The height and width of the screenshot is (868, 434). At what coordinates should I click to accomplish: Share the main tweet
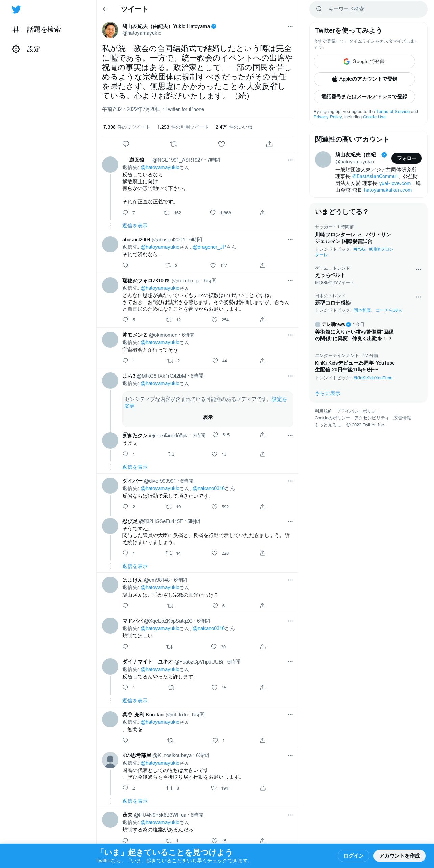point(269,144)
